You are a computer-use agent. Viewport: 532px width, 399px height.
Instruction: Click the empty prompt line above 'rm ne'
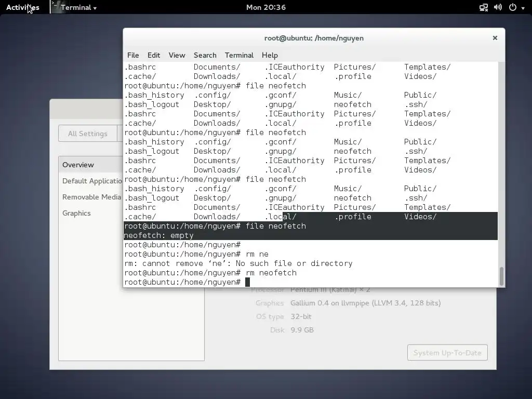[182, 245]
